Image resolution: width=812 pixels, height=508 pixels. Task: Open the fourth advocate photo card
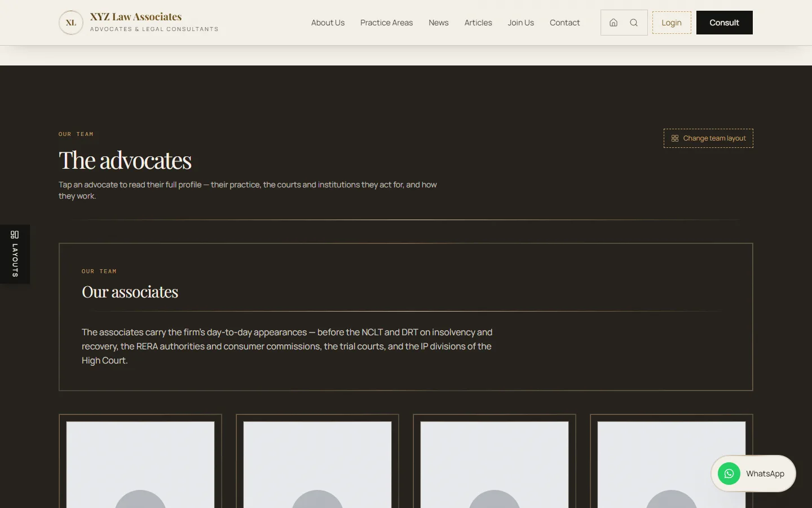672,462
